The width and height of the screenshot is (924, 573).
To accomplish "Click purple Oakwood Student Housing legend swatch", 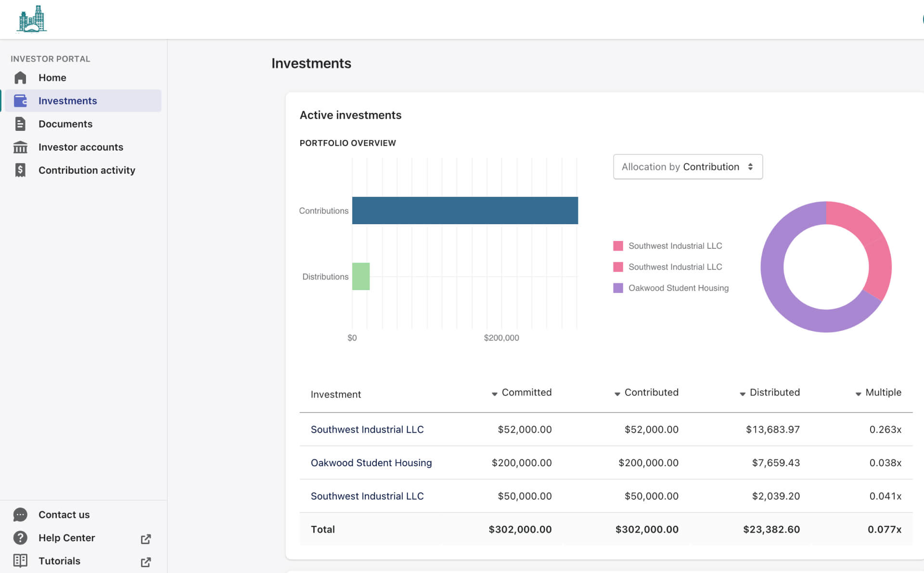I will (x=618, y=288).
